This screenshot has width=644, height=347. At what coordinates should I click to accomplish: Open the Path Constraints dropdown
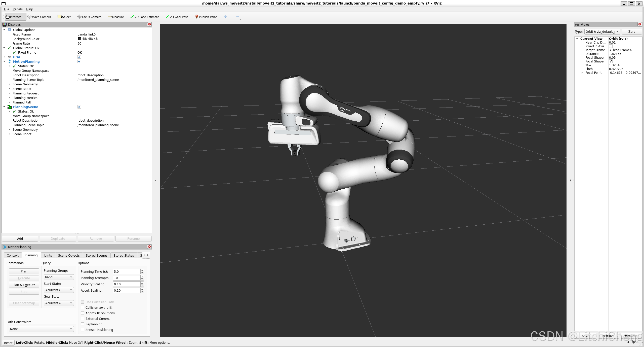(x=41, y=329)
